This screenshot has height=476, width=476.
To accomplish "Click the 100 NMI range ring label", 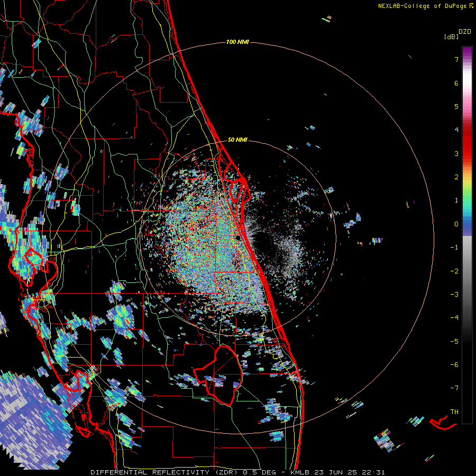I will pos(237,42).
